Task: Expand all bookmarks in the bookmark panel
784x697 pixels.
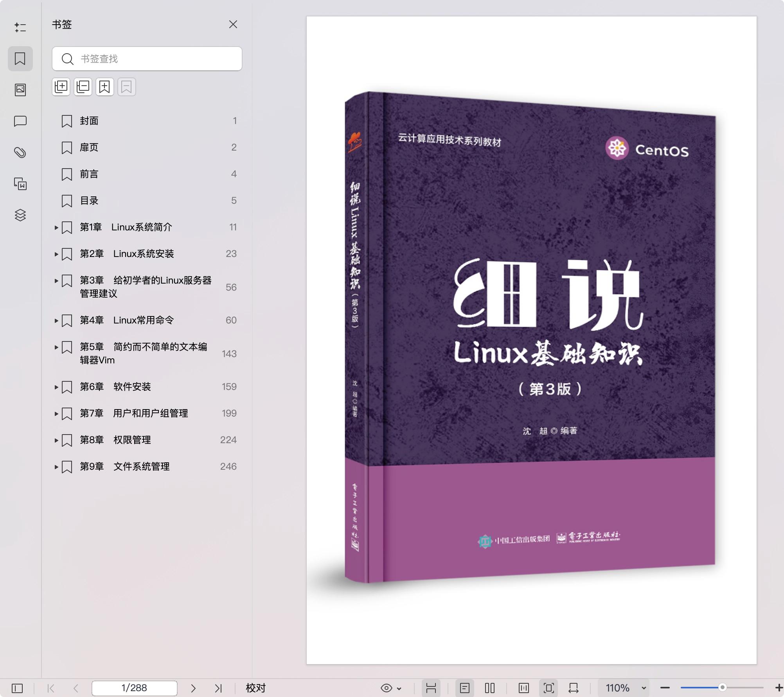Action: coord(61,87)
